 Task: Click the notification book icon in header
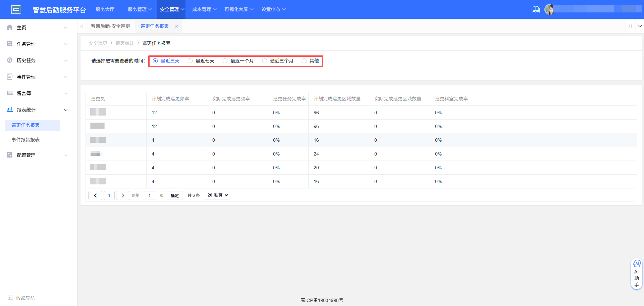(536, 9)
